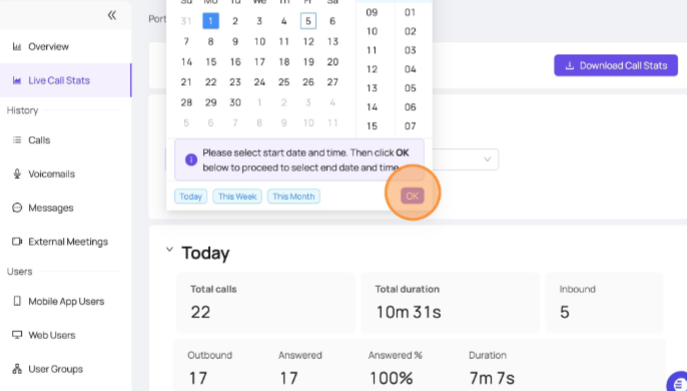Select the This Month preset
This screenshot has width=687, height=391.
pos(294,196)
